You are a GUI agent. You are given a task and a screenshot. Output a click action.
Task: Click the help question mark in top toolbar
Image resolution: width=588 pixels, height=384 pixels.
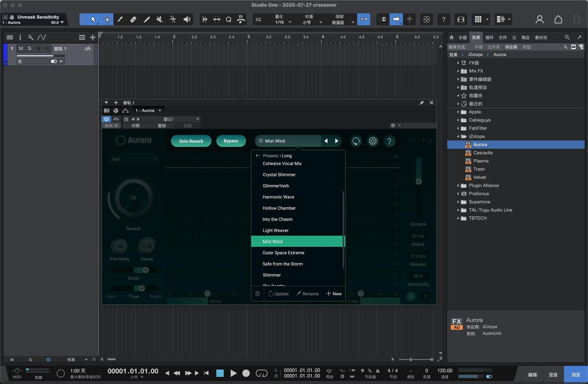[x=443, y=20]
